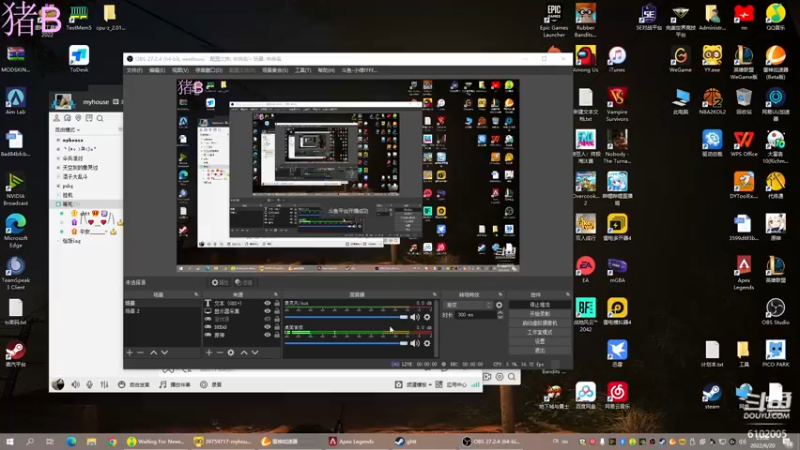
Task: Remove the selected source with the minus icon
Action: [x=220, y=353]
